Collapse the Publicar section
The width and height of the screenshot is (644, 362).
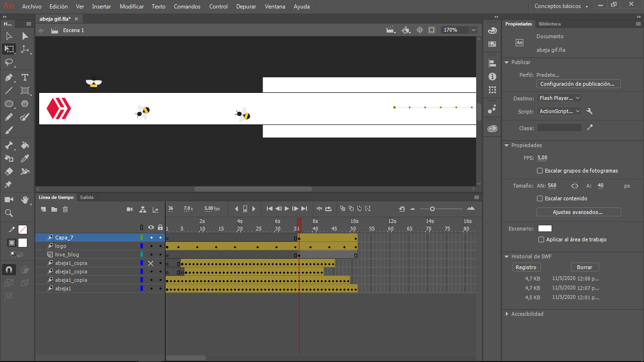click(507, 62)
